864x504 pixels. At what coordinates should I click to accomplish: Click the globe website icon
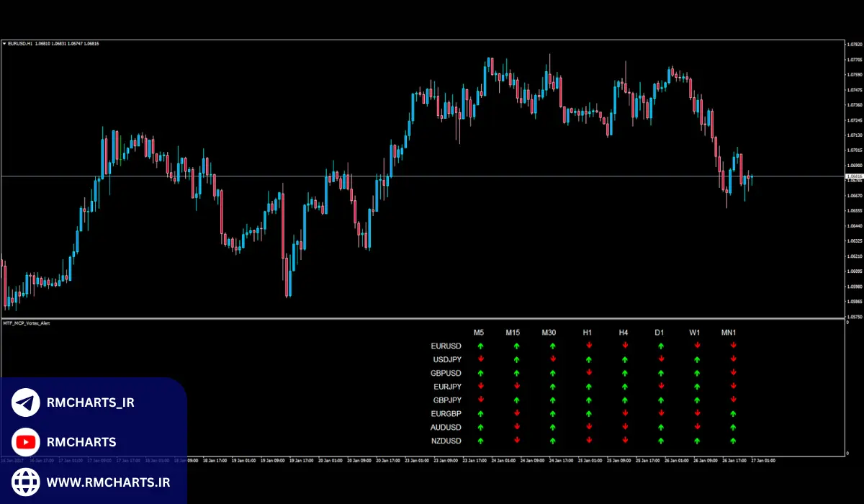26,481
